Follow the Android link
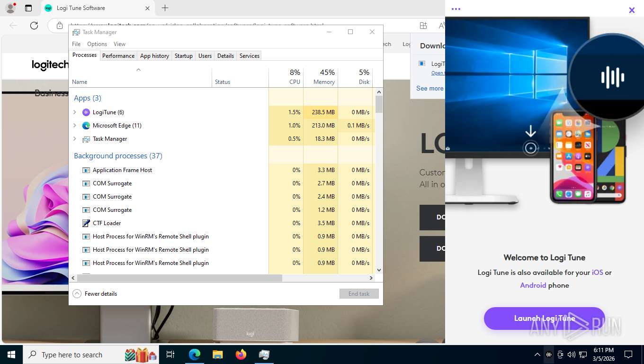The width and height of the screenshot is (644, 364). coord(533,285)
